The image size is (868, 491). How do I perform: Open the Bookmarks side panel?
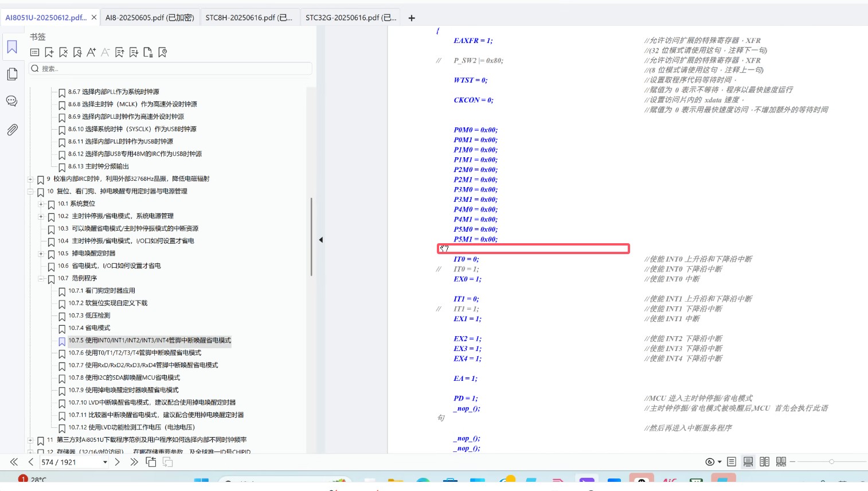12,47
